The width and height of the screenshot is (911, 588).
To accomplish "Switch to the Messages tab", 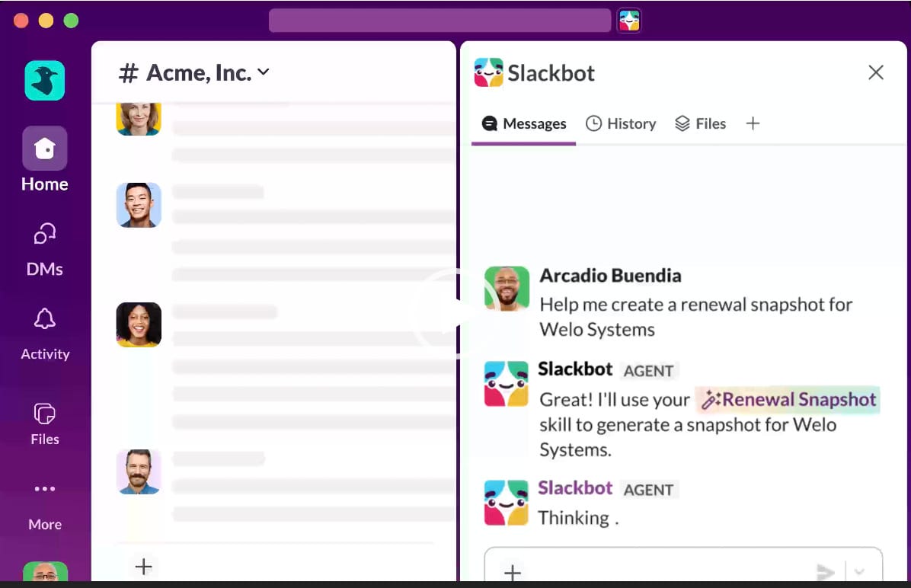I will [x=524, y=123].
